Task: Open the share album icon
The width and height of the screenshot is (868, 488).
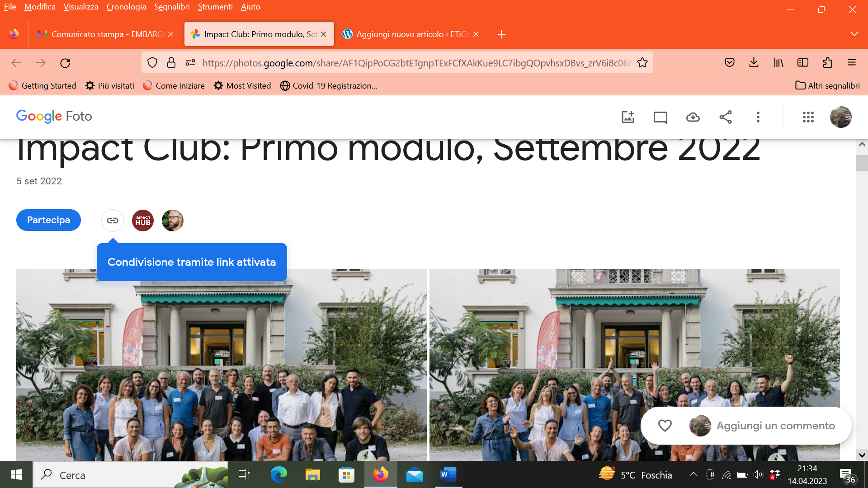Action: pos(726,117)
